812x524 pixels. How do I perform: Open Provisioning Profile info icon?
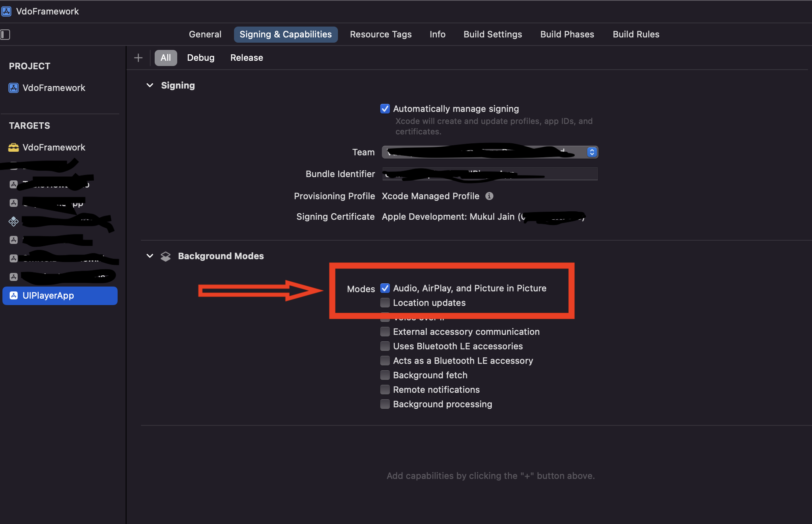(x=489, y=196)
